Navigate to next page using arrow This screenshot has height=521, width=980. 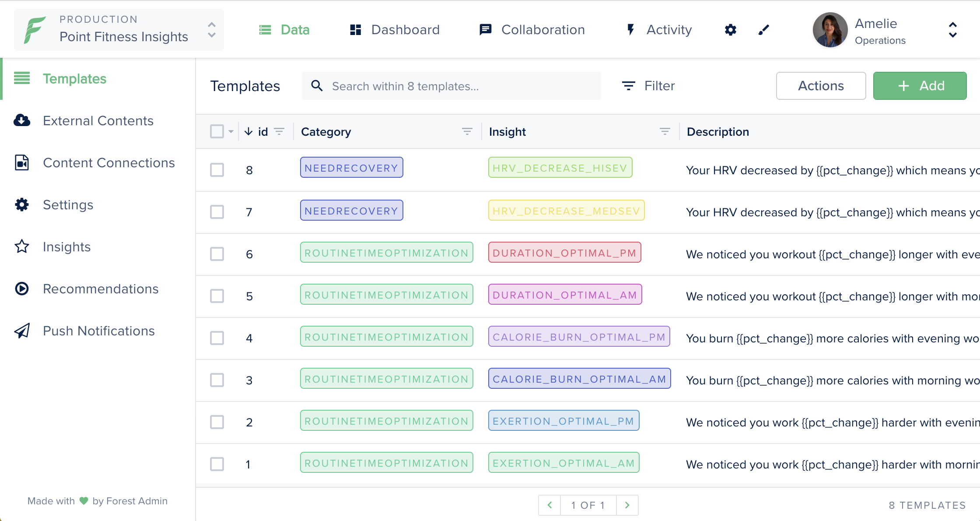(627, 505)
